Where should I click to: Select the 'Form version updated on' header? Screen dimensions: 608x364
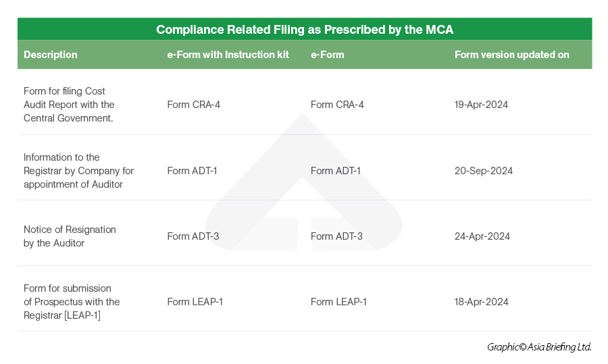511,55
